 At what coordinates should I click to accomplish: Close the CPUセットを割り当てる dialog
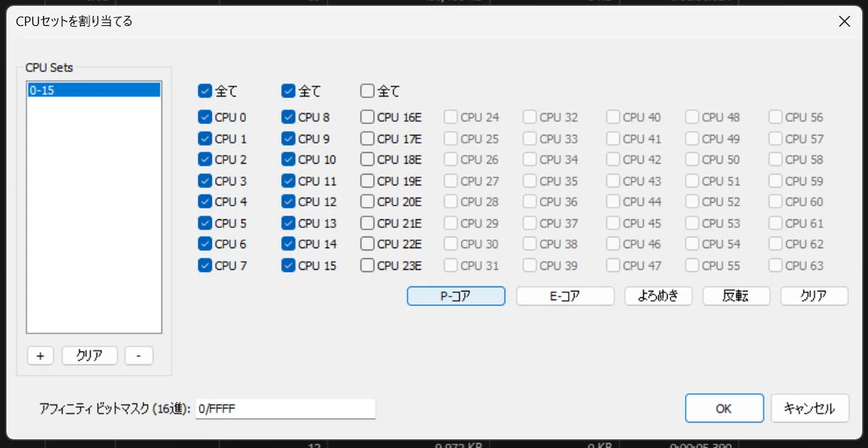(844, 21)
